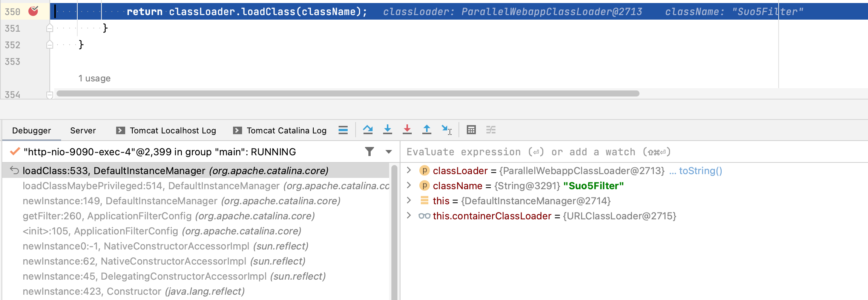Click the 1 usage inlay hint

pos(94,78)
